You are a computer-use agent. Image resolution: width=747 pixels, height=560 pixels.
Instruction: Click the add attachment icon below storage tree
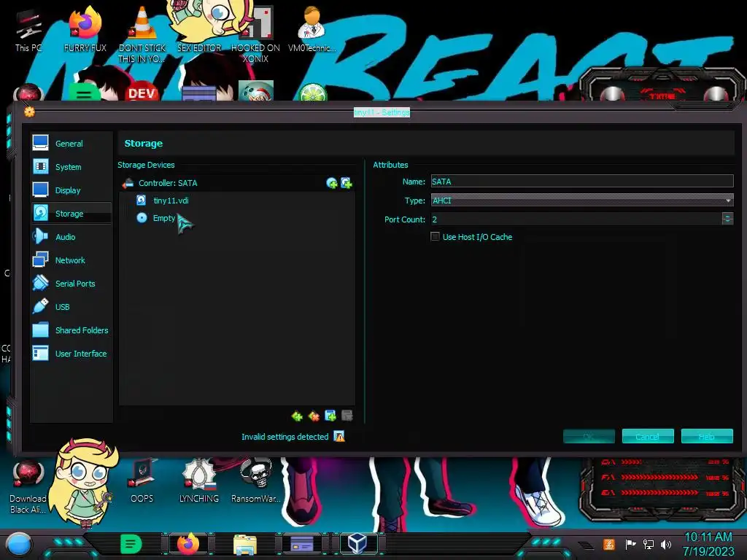[330, 416]
